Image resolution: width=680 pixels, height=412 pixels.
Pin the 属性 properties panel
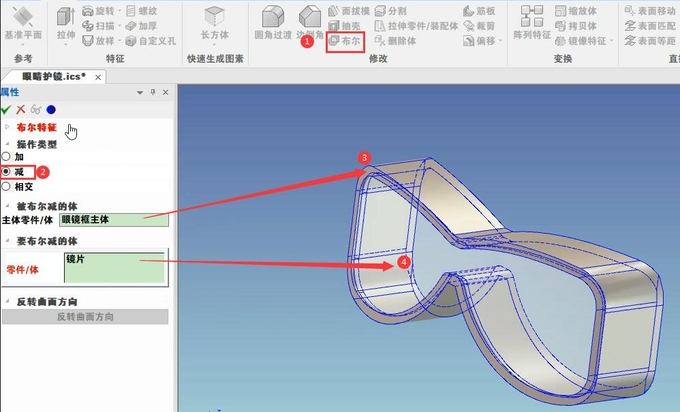[153, 92]
